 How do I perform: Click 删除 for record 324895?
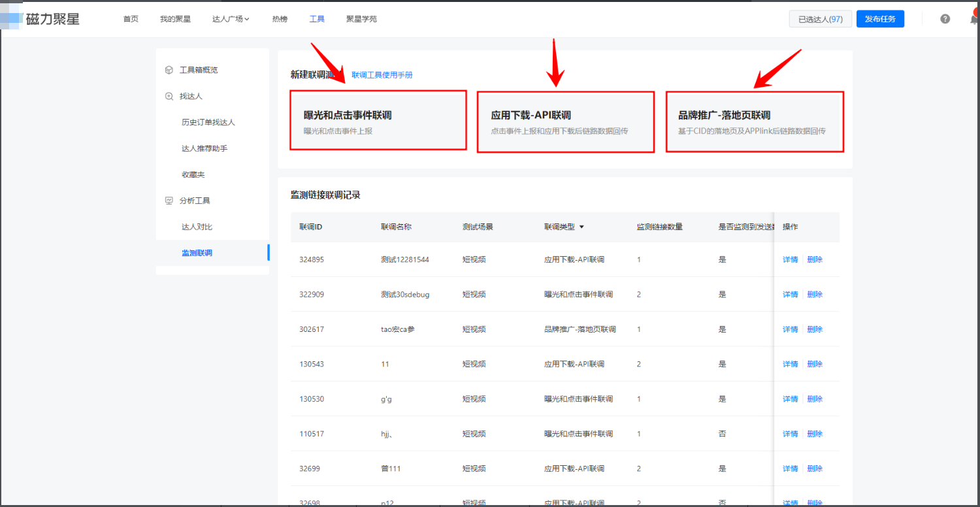click(x=815, y=259)
